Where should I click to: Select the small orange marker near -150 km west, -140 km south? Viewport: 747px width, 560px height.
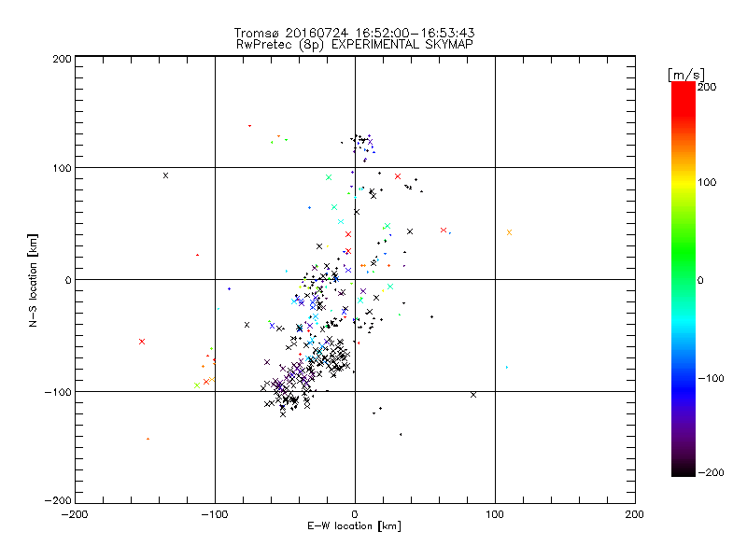[x=148, y=439]
